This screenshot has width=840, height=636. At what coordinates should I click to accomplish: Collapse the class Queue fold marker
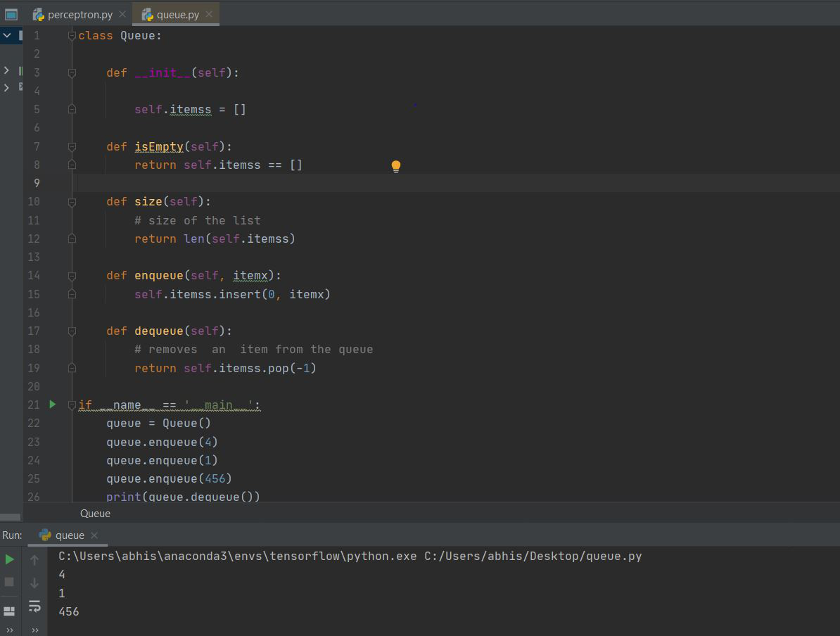coord(72,36)
